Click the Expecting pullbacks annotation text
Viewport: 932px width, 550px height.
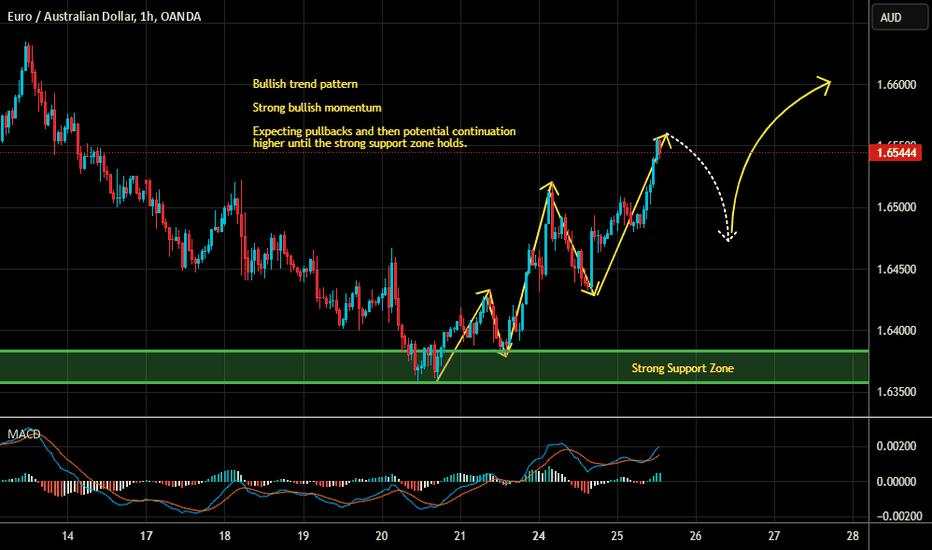click(x=384, y=137)
